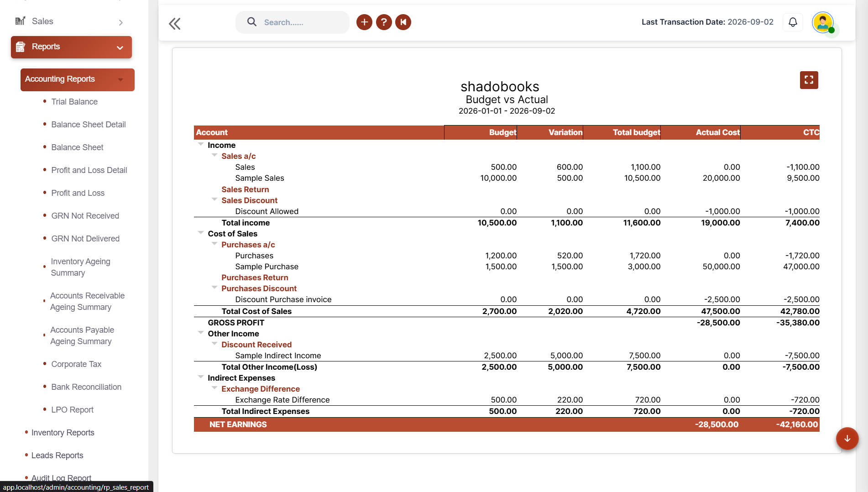Image resolution: width=868 pixels, height=492 pixels.
Task: Open Accounts Receivable Ageing Summary
Action: (87, 301)
